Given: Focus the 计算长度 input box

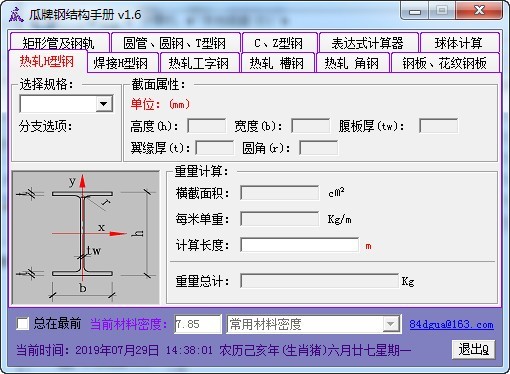Looking at the screenshot, I should pos(299,245).
